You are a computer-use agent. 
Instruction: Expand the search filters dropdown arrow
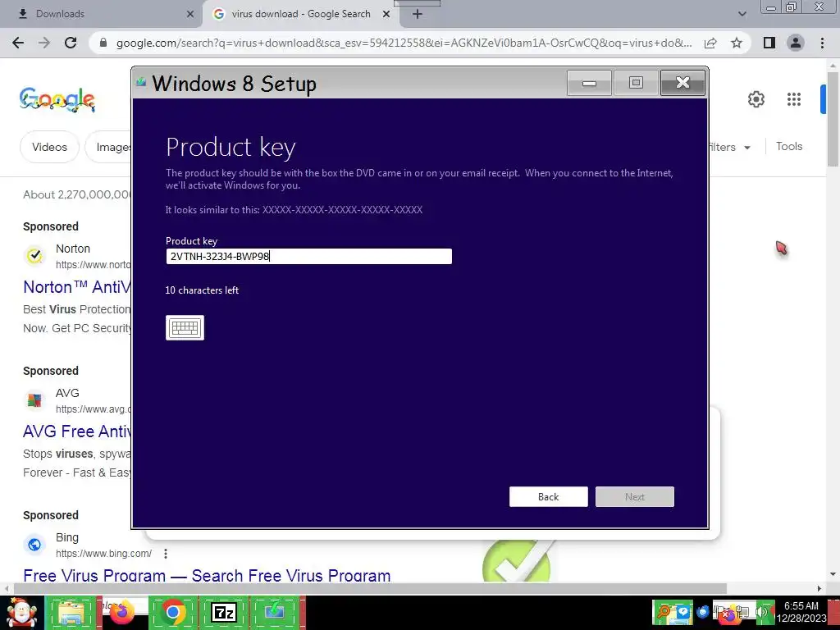tap(747, 148)
